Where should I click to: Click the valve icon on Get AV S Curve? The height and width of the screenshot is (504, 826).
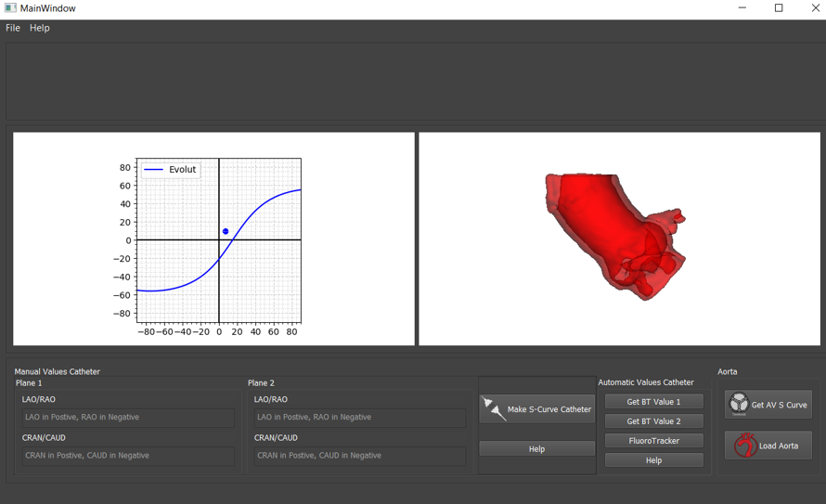[x=739, y=404]
